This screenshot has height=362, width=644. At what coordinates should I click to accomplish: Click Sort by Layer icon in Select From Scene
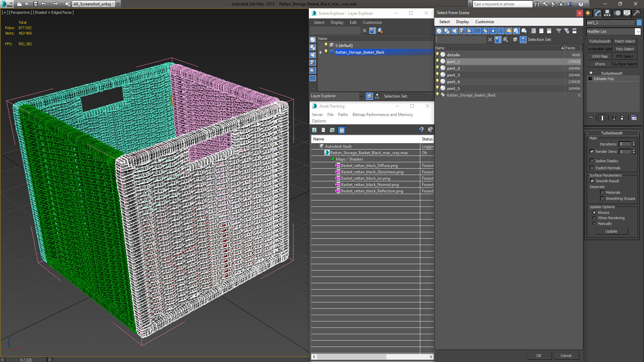[x=515, y=40]
